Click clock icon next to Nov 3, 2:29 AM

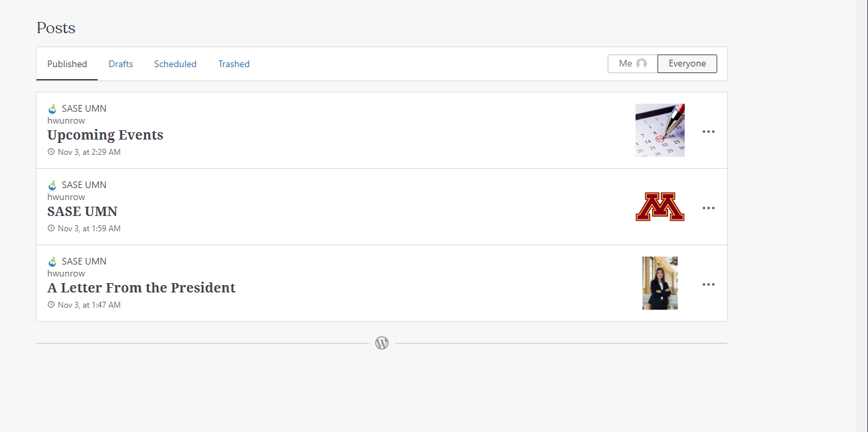pyautogui.click(x=51, y=152)
